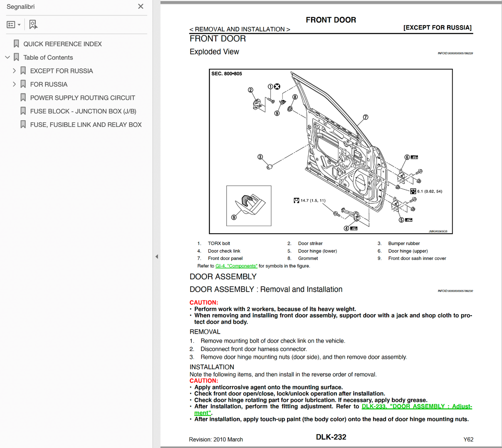Click the 'Y62' model code in footer
Screen dimensions: 502x448
[468, 440]
